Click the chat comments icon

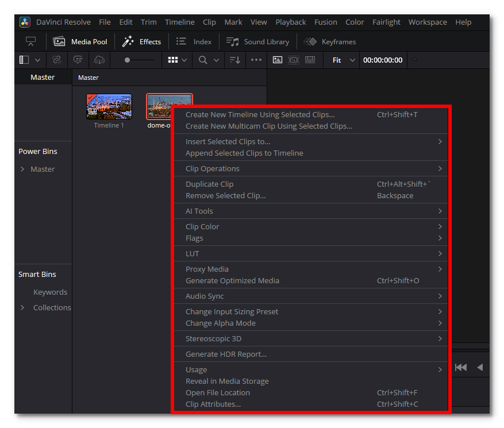point(78,60)
